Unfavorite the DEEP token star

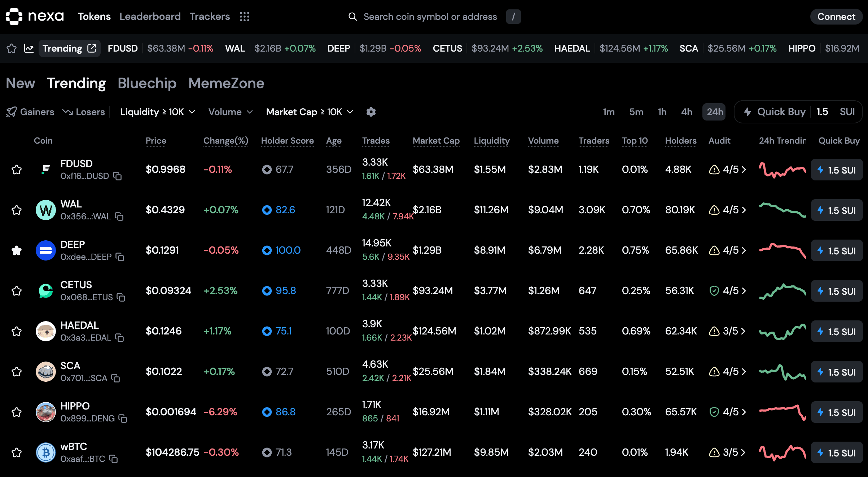tap(17, 250)
